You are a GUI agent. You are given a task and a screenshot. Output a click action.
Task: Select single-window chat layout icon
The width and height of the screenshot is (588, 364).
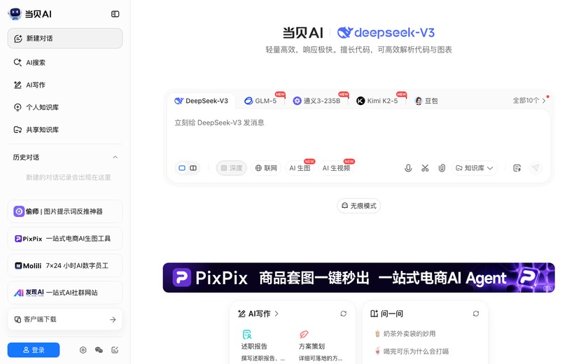182,168
